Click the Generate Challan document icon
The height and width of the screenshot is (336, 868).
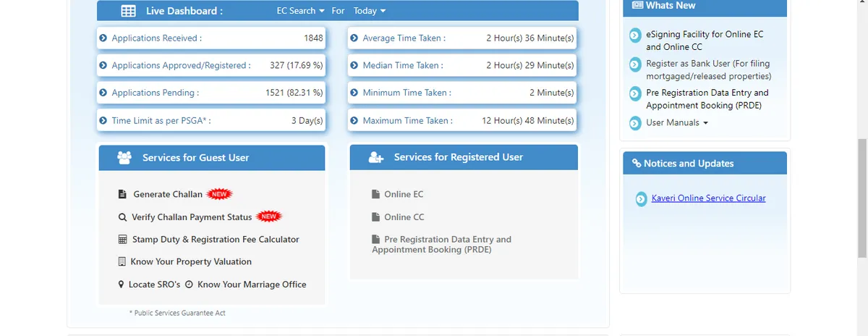(122, 194)
